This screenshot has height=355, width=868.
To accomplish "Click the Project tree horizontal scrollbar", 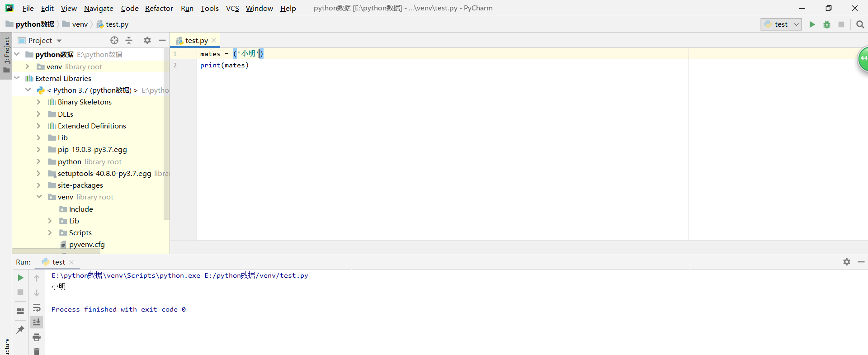I will coord(57,251).
